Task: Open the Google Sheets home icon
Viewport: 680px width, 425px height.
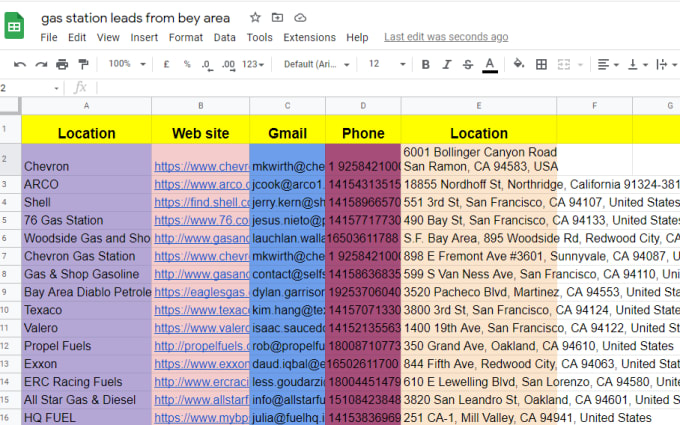Action: [x=14, y=26]
